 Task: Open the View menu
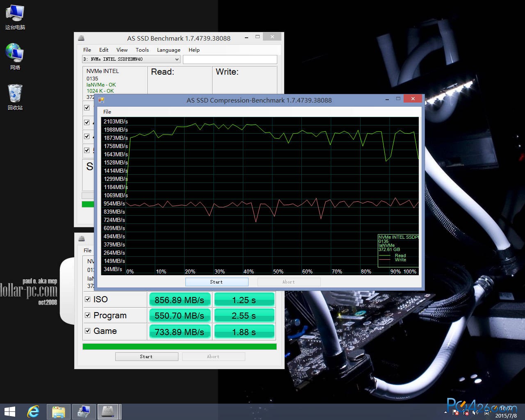click(x=122, y=50)
